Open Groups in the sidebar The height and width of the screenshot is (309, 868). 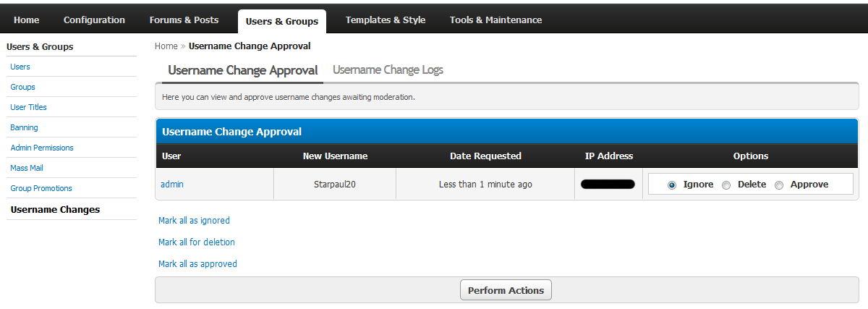(23, 87)
